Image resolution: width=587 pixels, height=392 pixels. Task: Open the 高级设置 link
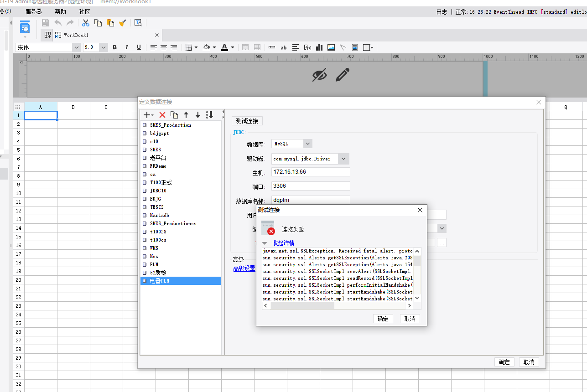tap(244, 268)
